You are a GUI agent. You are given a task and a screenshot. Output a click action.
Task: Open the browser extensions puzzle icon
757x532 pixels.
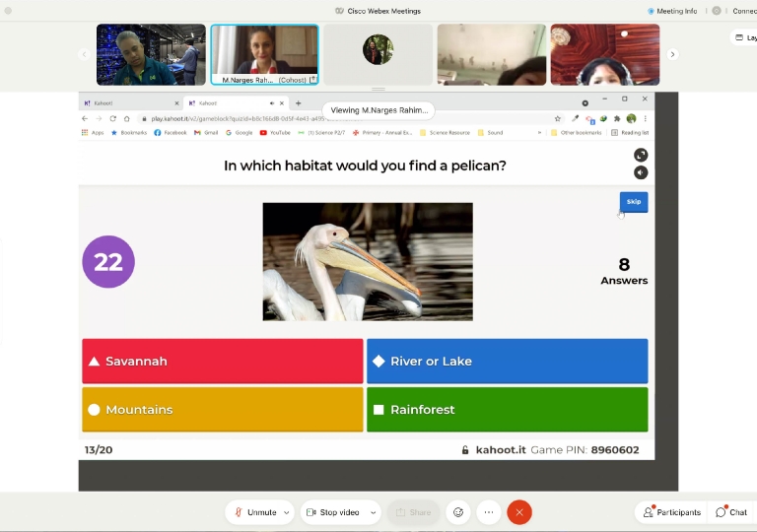(x=617, y=118)
